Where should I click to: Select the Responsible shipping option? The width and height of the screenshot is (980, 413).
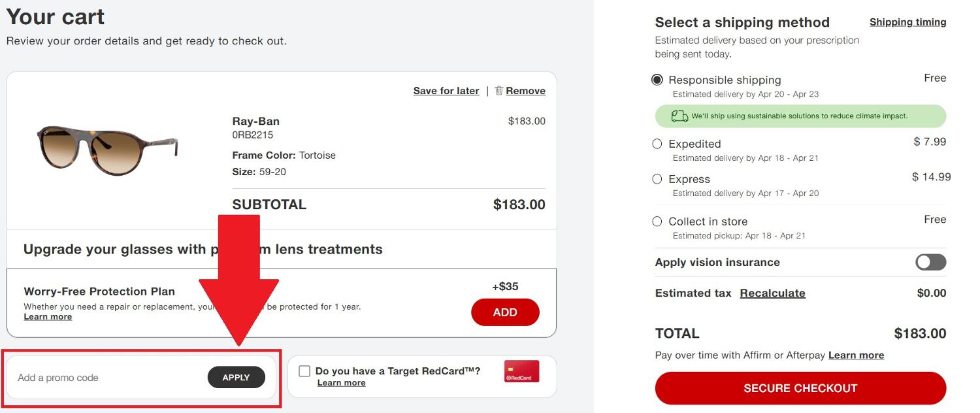tap(657, 80)
